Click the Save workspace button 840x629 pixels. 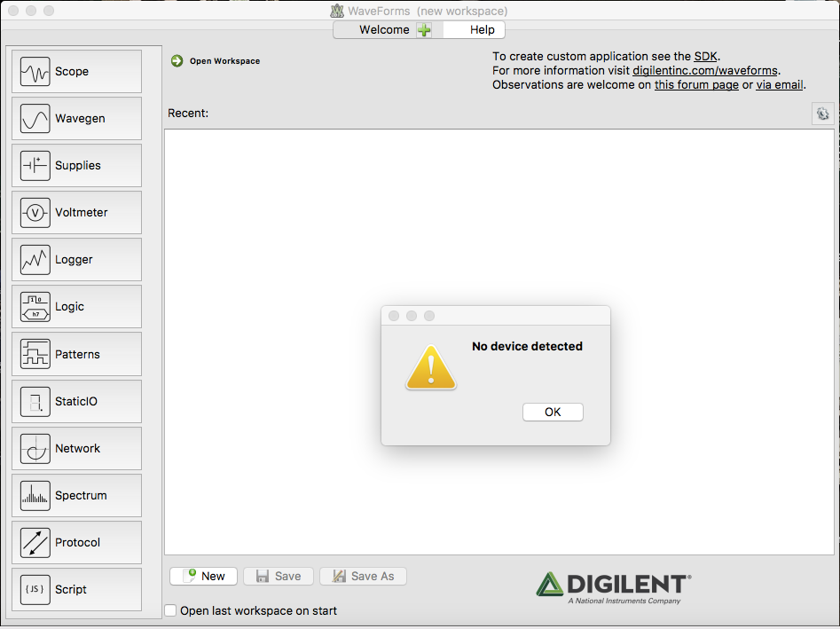pyautogui.click(x=279, y=577)
